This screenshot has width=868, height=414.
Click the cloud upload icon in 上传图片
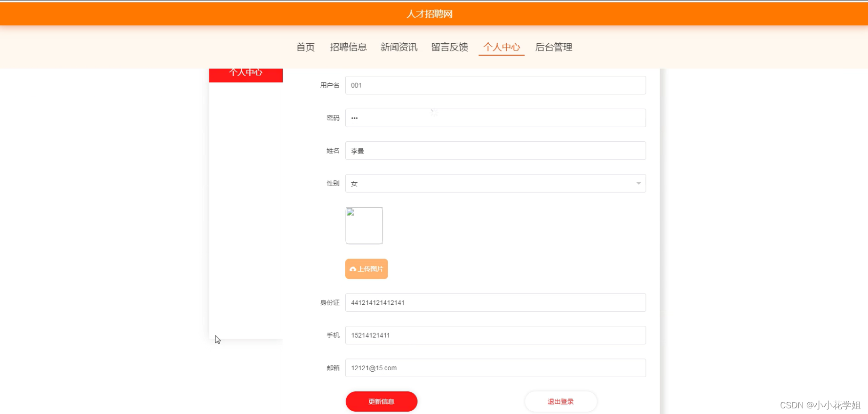[353, 269]
